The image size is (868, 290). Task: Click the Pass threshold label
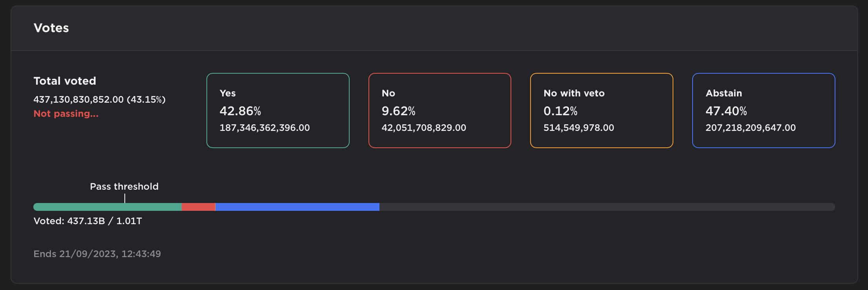[124, 187]
